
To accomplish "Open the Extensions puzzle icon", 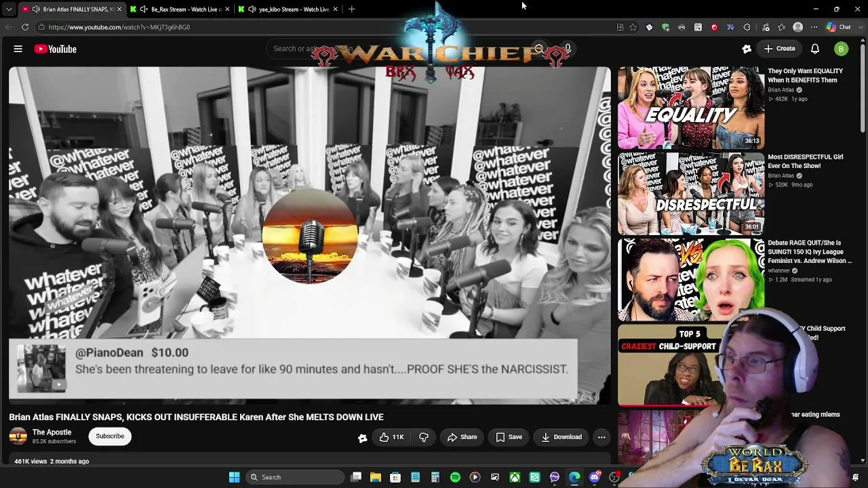I will coord(747,27).
